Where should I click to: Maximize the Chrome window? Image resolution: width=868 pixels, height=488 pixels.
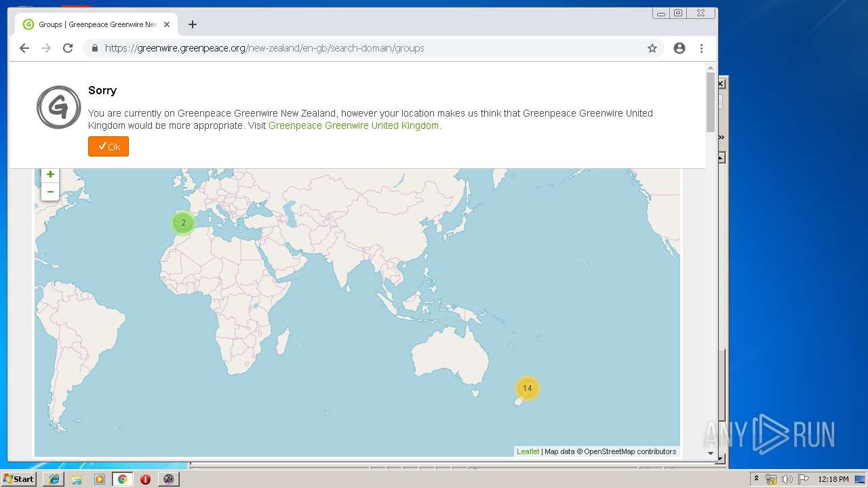pos(678,13)
